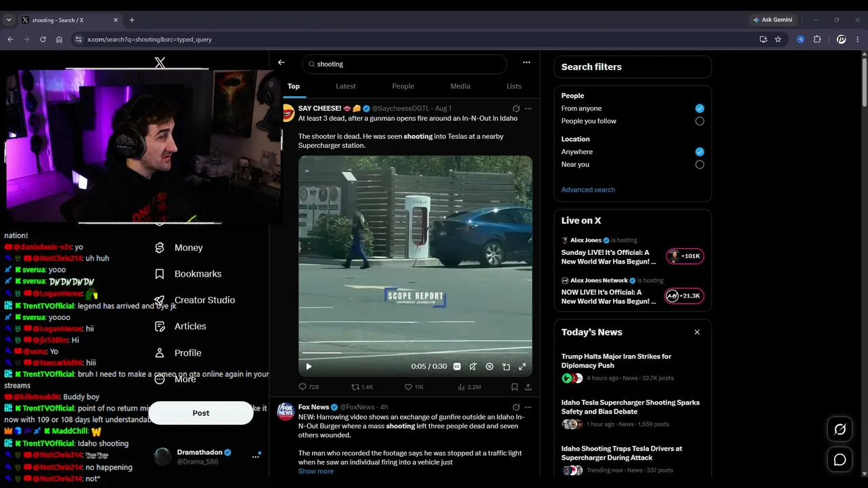Go back using the search page arrow
Image resolution: width=868 pixels, height=488 pixels.
(x=281, y=62)
